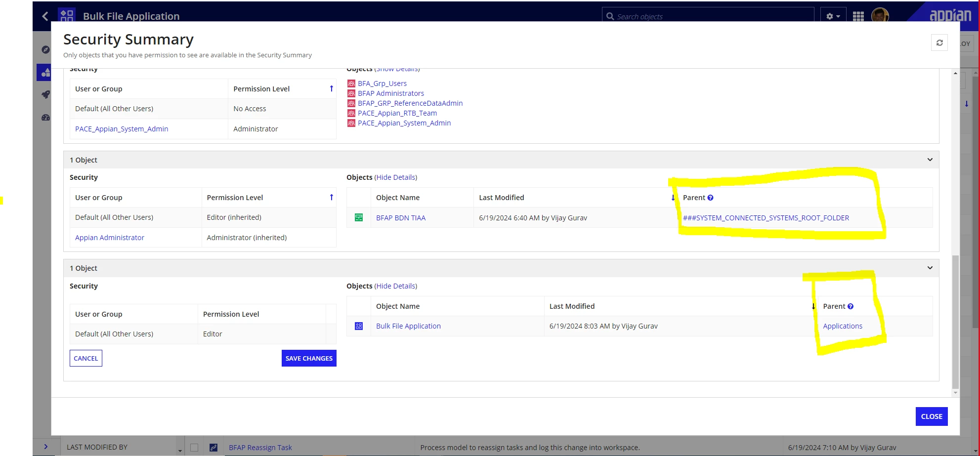Open the Monitor gauge sidebar icon
Image resolution: width=980 pixels, height=456 pixels.
45,118
